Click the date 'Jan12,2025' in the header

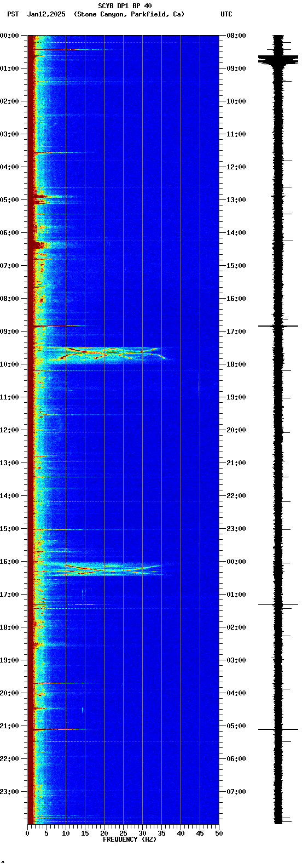(46, 14)
